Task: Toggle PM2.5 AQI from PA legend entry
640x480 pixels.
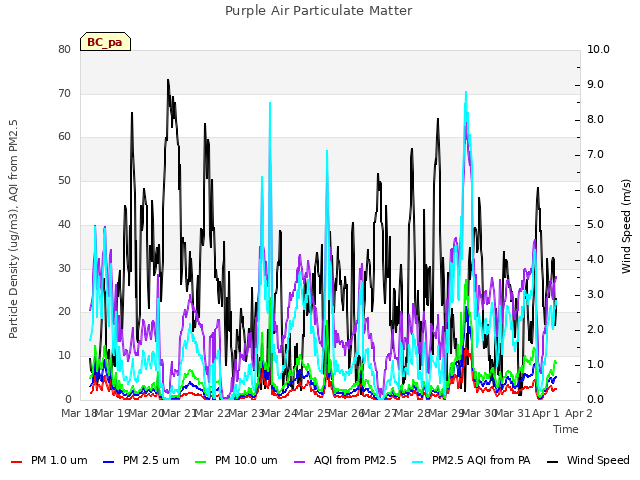Action: 471,460
